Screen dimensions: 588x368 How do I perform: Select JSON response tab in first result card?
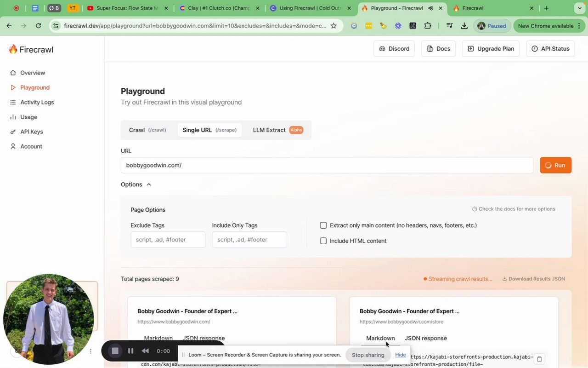[204, 338]
